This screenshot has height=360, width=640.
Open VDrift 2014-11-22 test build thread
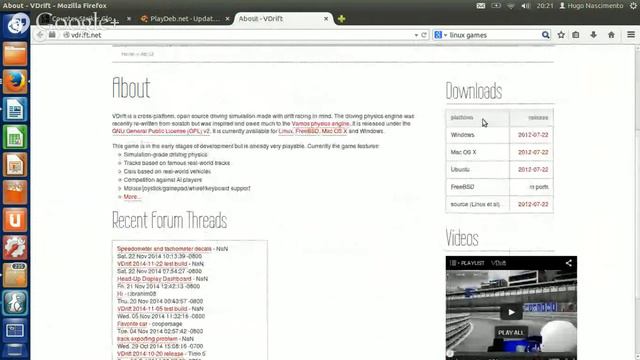pos(152,264)
